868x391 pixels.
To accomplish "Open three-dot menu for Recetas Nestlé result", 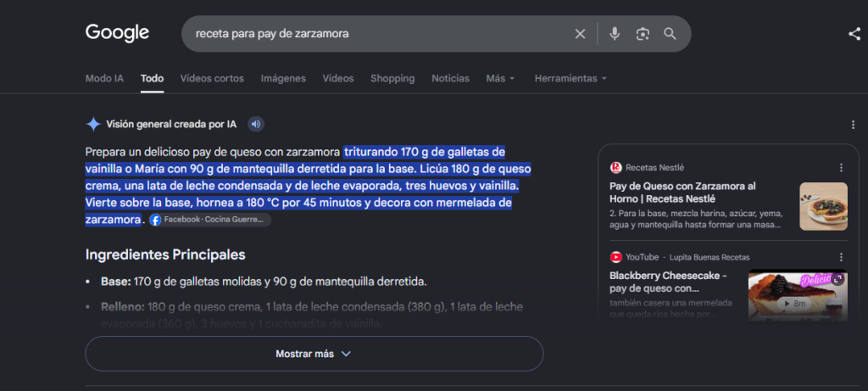I will pyautogui.click(x=841, y=167).
